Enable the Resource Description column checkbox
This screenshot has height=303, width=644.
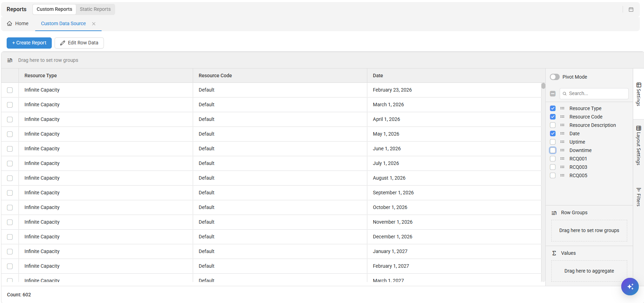pos(553,125)
